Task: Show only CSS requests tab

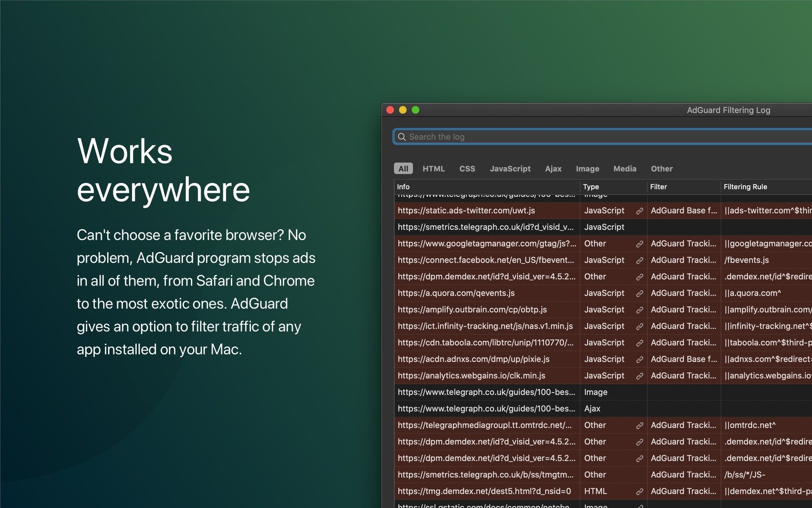Action: coord(467,169)
